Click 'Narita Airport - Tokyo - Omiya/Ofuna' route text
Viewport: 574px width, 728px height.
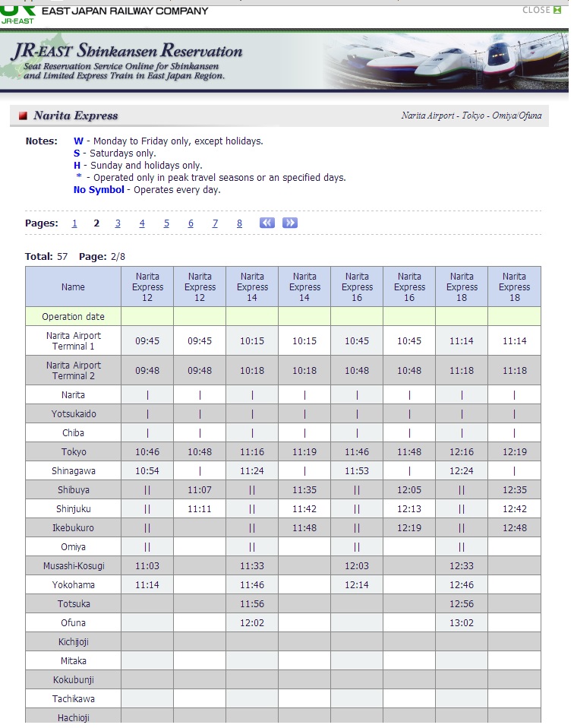[471, 116]
